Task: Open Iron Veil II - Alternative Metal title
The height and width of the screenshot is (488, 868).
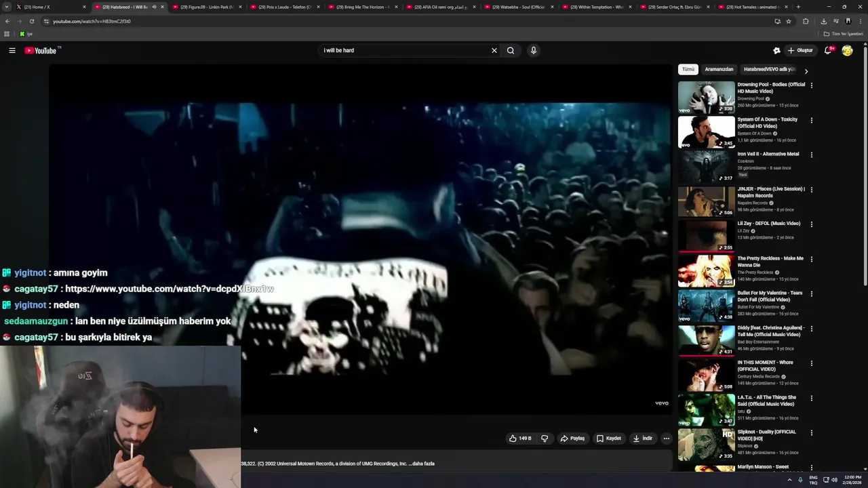Action: 768,154
